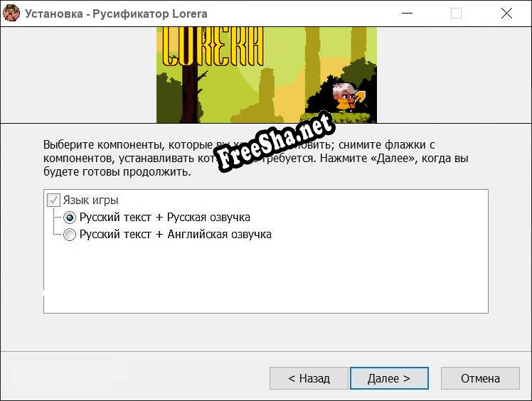Viewport: 532px width, 401px height.
Task: Click the Язык игры tree label
Action: click(90, 200)
